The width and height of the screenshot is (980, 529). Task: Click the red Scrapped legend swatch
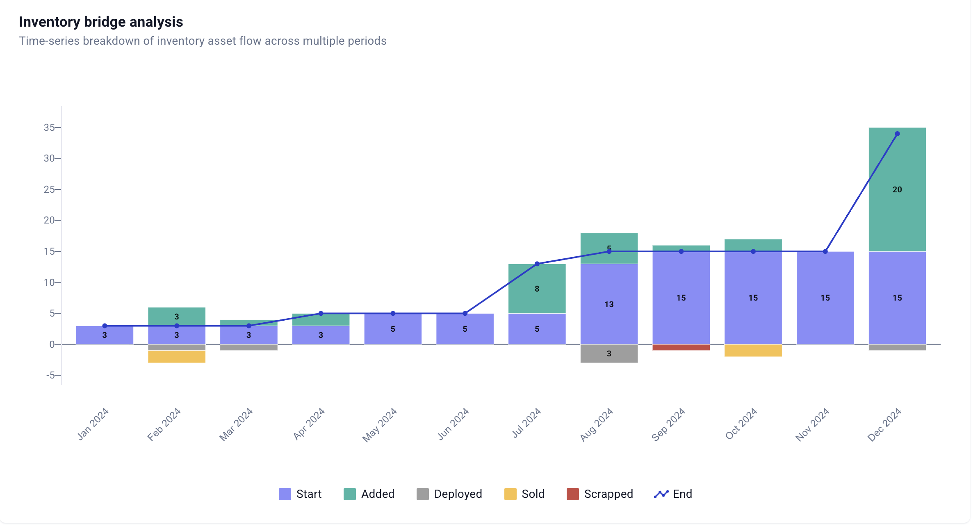click(572, 494)
